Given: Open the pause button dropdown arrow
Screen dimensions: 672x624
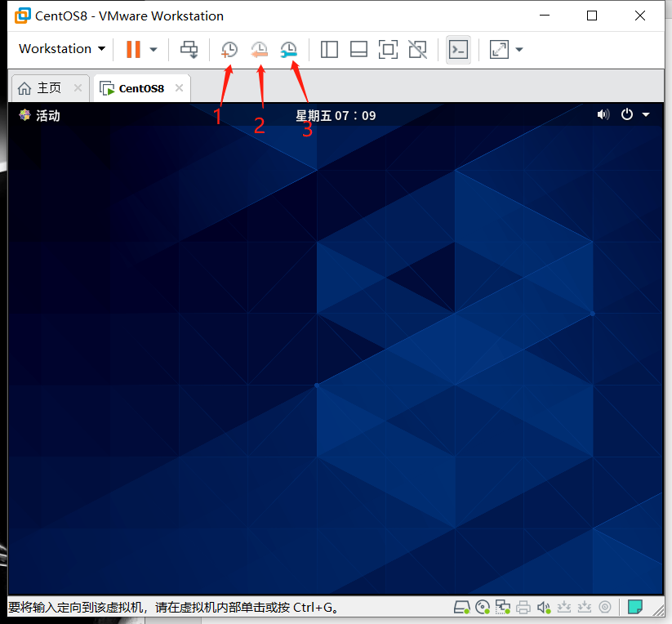Looking at the screenshot, I should pos(153,49).
